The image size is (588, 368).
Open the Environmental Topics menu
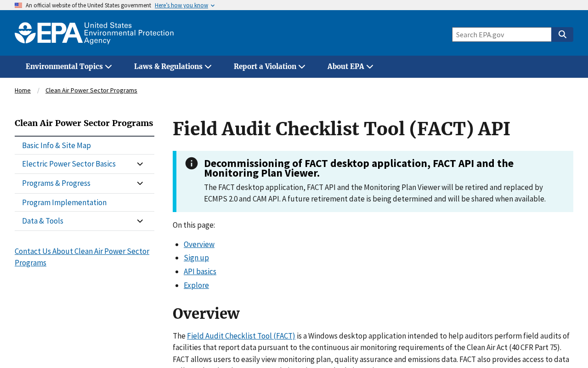[x=69, y=67]
